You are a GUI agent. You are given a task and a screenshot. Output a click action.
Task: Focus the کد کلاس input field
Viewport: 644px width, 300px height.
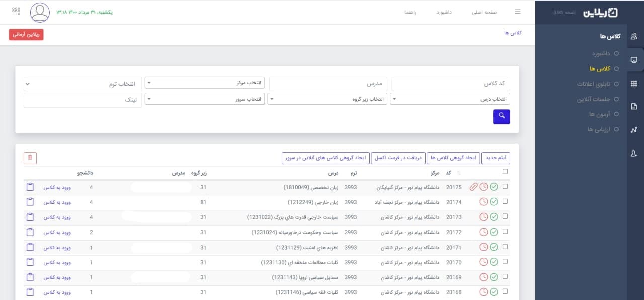tap(451, 84)
